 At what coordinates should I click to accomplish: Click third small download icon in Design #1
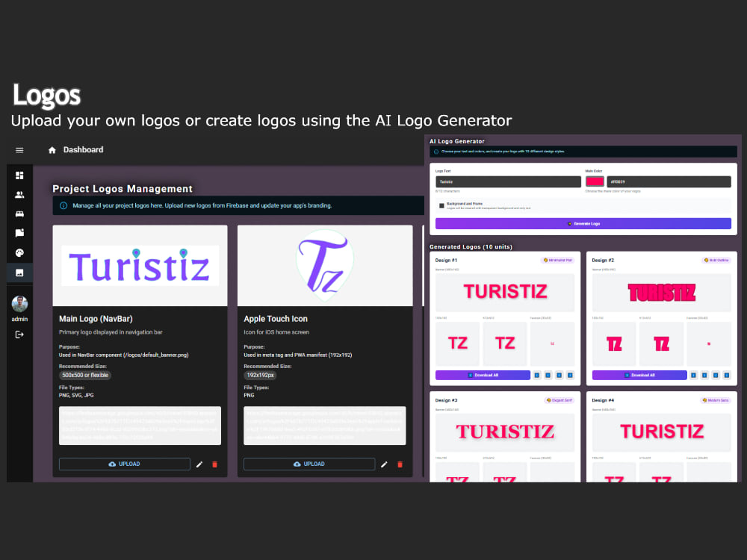[x=560, y=376]
